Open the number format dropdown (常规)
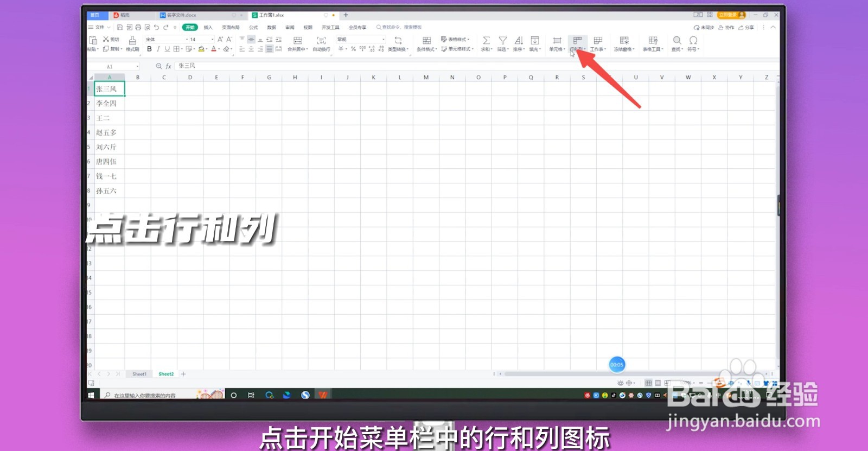The image size is (868, 451). (x=361, y=39)
